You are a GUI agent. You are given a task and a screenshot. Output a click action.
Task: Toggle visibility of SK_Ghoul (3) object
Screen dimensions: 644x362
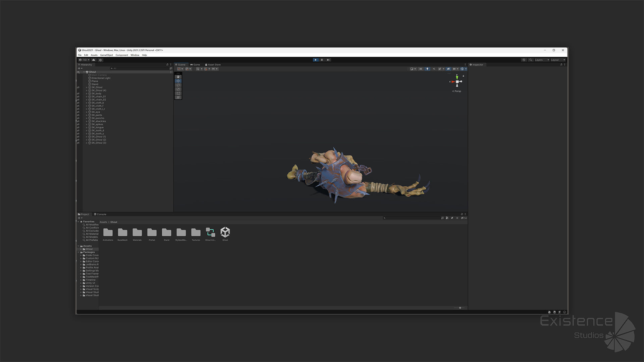pos(78,143)
